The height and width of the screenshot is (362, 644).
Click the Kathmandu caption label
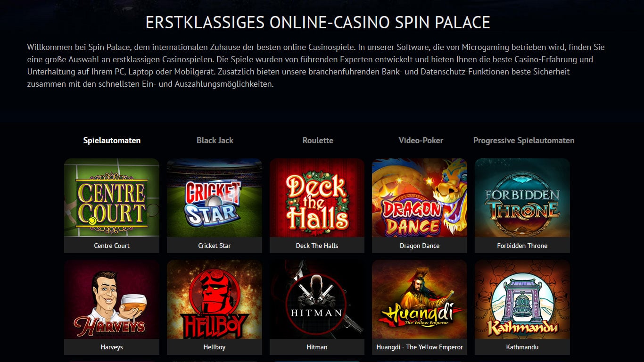(x=522, y=347)
